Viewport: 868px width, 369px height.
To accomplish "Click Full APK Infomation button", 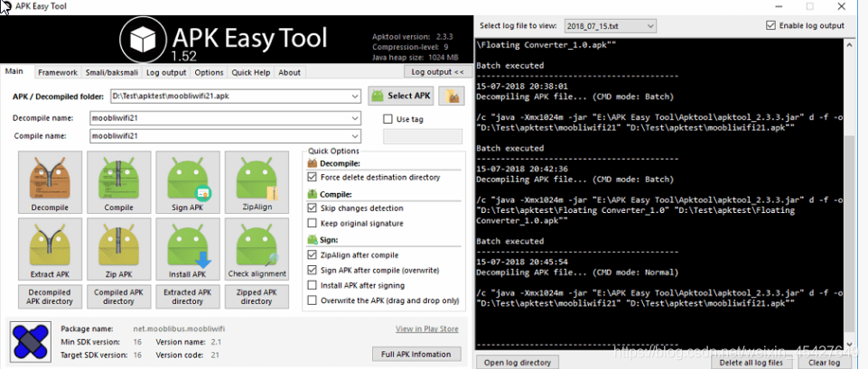I will 416,354.
